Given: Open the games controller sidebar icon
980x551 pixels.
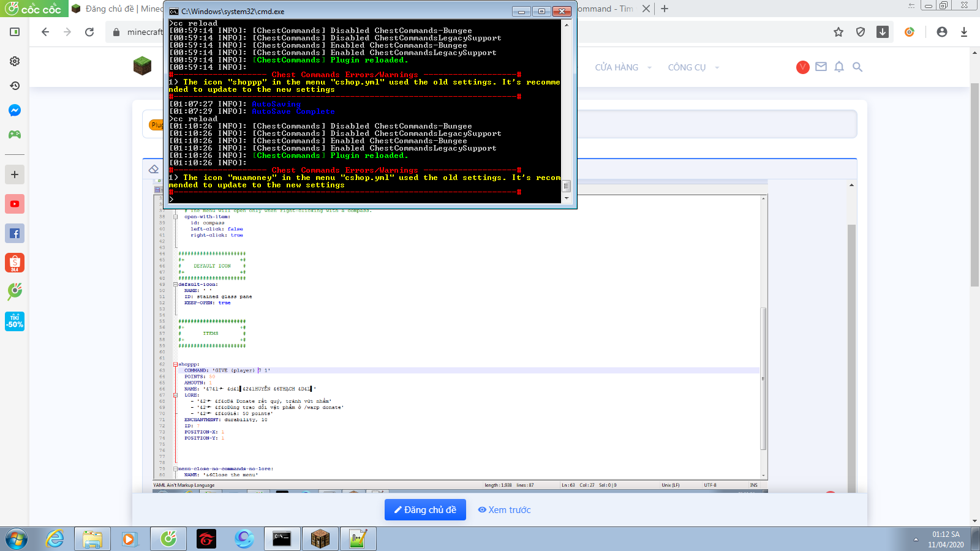Looking at the screenshot, I should pyautogui.click(x=15, y=135).
